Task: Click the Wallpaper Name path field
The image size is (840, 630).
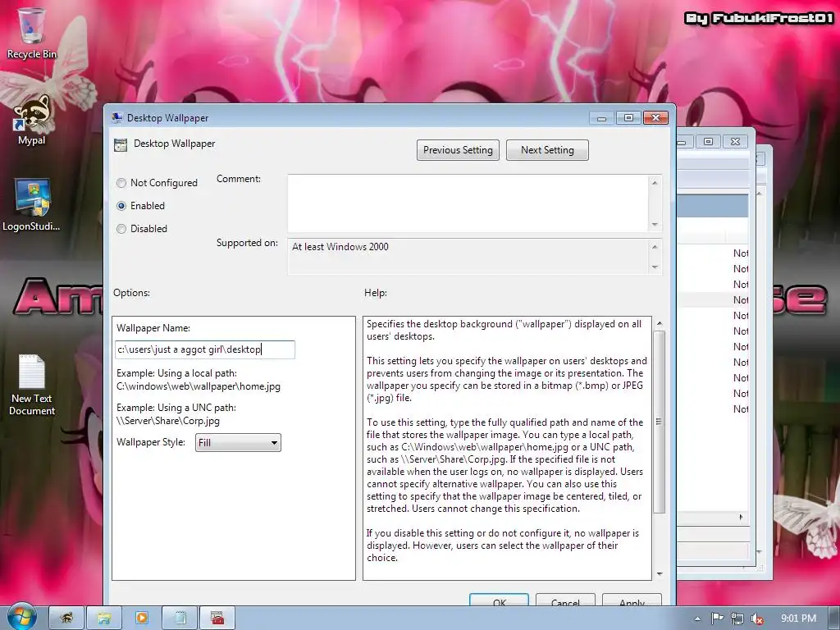Action: point(204,349)
